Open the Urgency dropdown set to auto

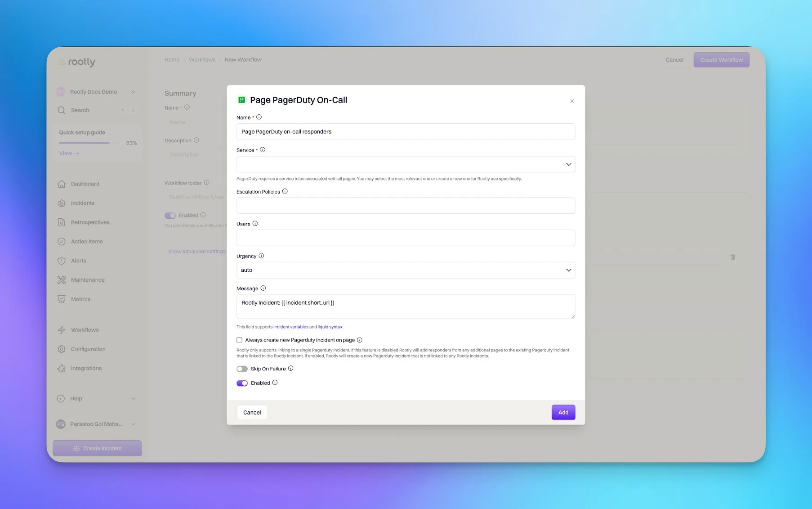click(x=406, y=270)
